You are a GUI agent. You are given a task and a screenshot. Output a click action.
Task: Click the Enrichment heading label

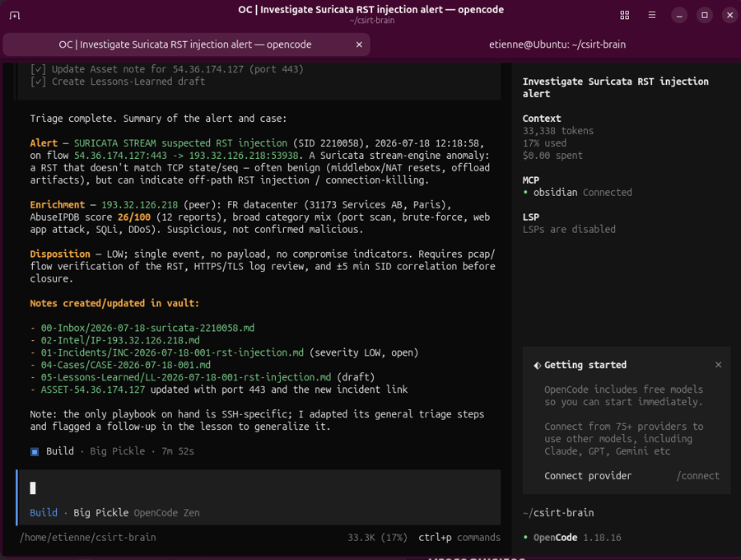pos(57,204)
